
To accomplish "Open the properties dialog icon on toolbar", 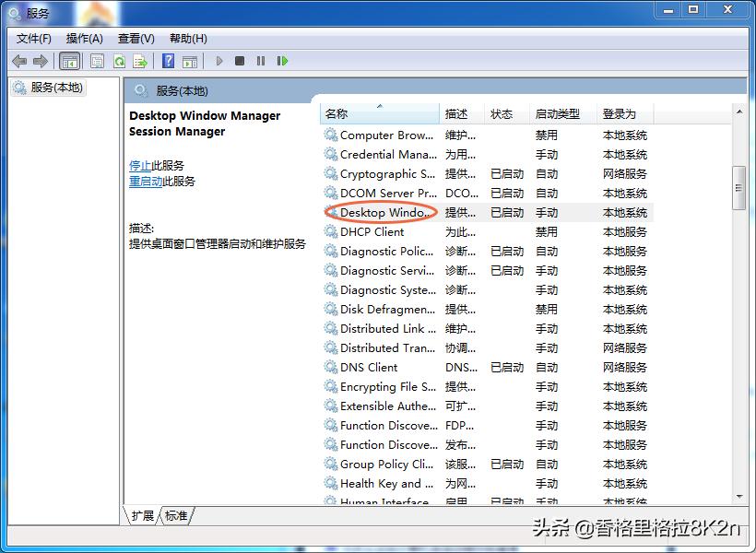I will coord(97,61).
